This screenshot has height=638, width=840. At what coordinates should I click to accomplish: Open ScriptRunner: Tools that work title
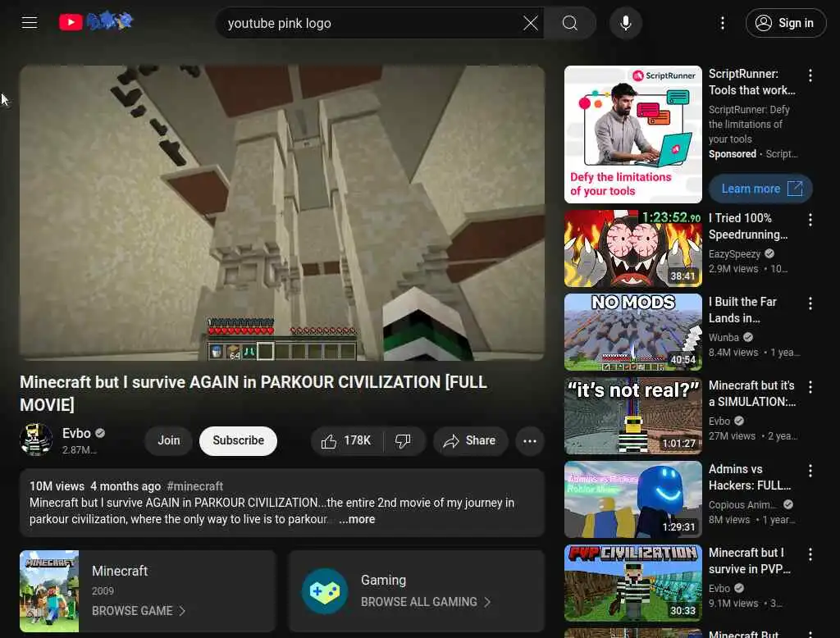(x=752, y=82)
